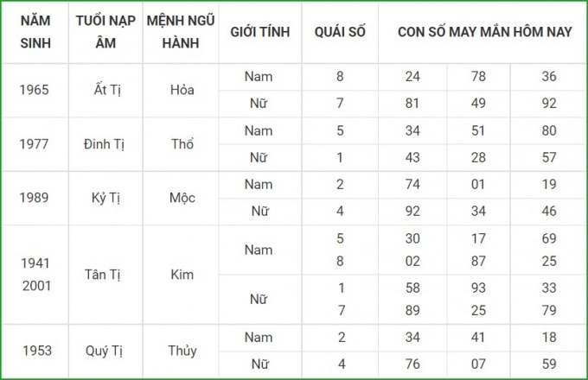Screen dimensions: 588x380
Task: Click the QUÁI SỐ column header
Action: 340,32
